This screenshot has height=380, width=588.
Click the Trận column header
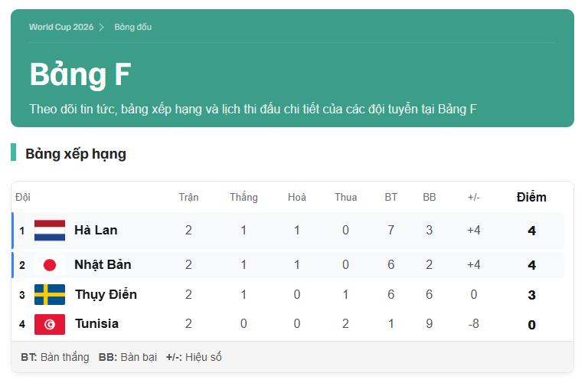(188, 198)
